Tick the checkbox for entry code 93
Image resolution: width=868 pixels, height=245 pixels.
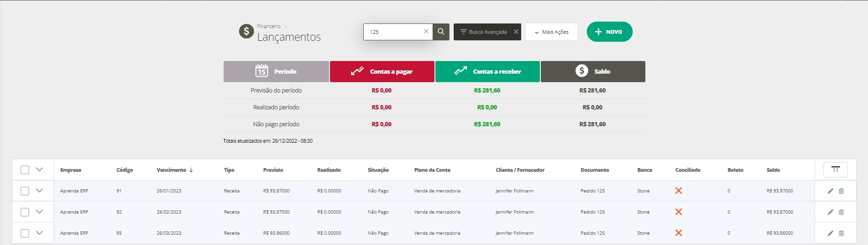[x=25, y=233]
